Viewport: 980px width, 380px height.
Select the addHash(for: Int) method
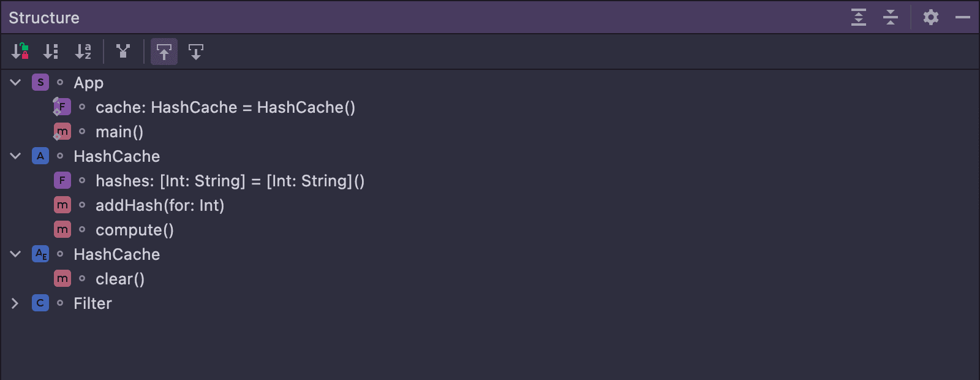pos(160,205)
